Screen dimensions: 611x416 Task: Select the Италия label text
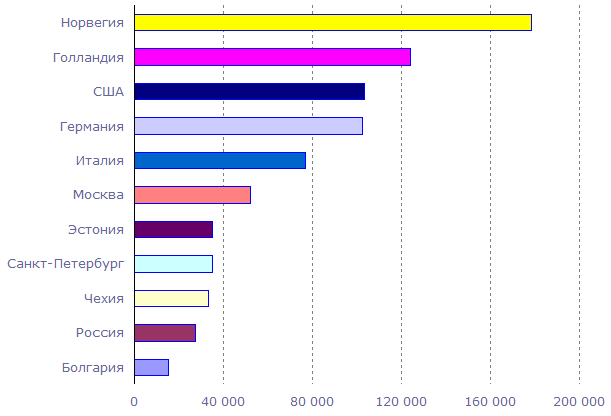100,160
